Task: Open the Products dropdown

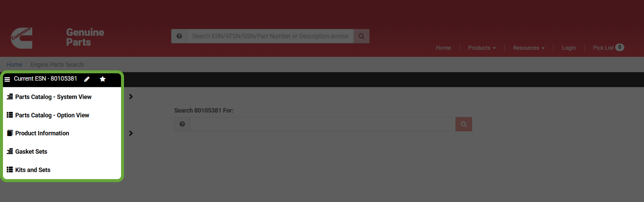Action: 482,48
